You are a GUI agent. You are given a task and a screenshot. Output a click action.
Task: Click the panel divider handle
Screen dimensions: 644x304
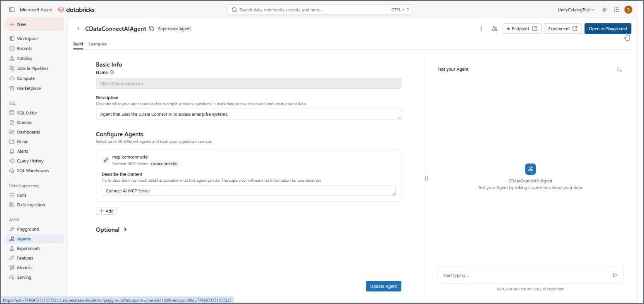coord(427,178)
